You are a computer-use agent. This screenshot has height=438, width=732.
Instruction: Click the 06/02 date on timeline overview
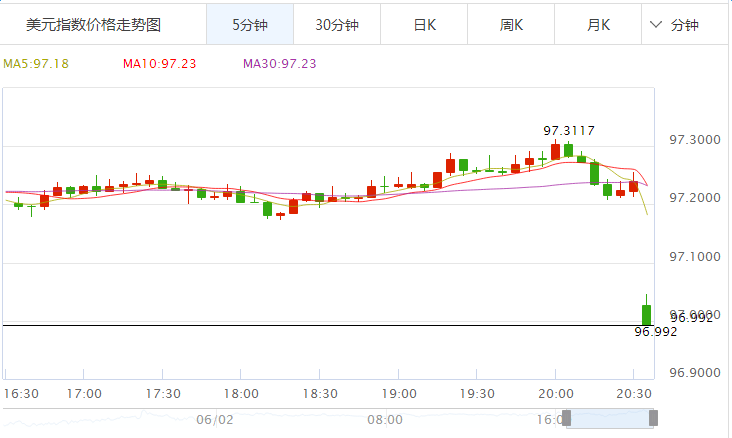tap(214, 420)
